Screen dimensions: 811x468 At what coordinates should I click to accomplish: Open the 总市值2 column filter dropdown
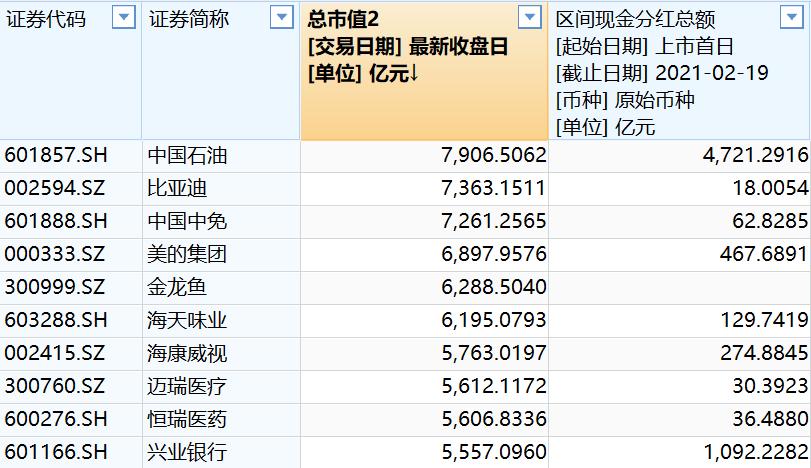click(530, 18)
